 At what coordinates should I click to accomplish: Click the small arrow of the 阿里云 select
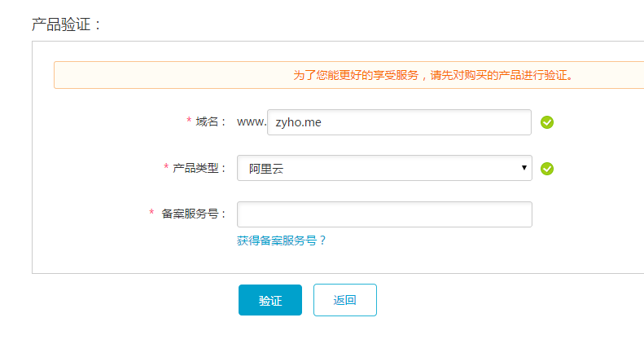(x=524, y=168)
